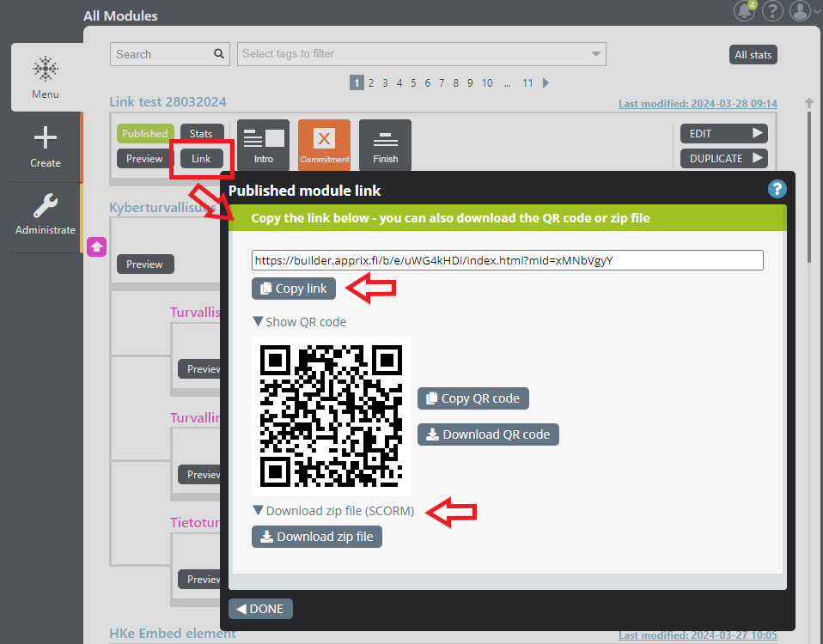Open the Commitment element tile
Viewport: 823px width, 644px height.
[325, 145]
